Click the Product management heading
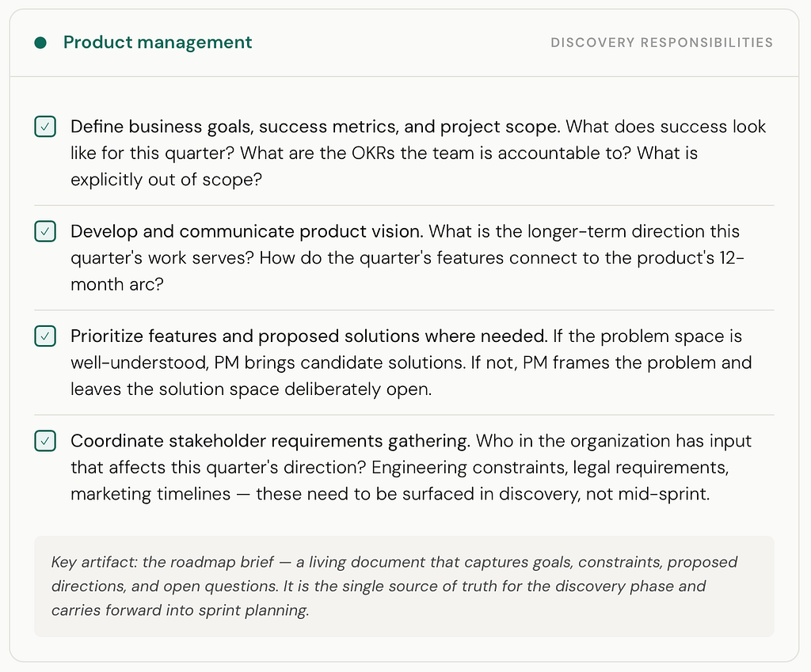The height and width of the screenshot is (672, 811). (x=158, y=43)
